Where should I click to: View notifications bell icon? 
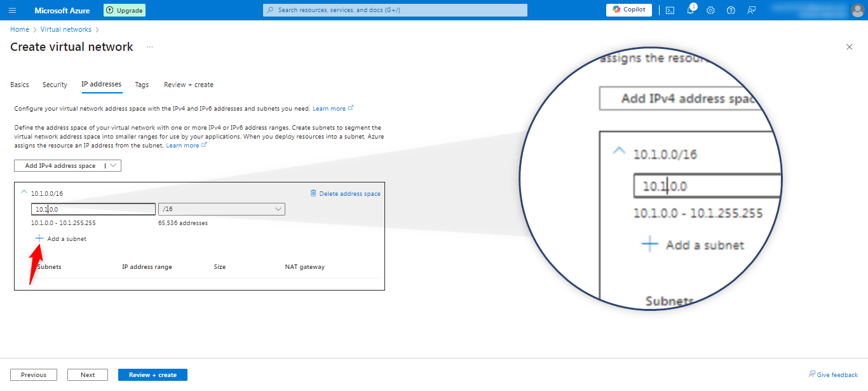pos(690,10)
